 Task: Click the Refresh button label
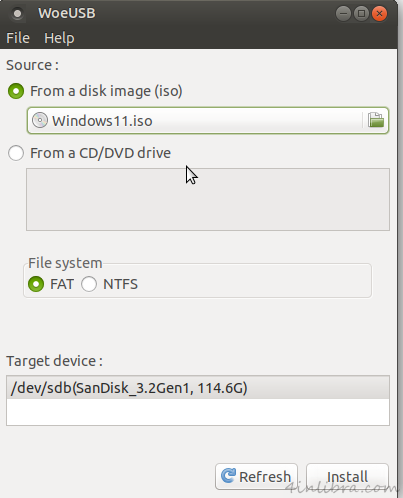click(x=265, y=477)
